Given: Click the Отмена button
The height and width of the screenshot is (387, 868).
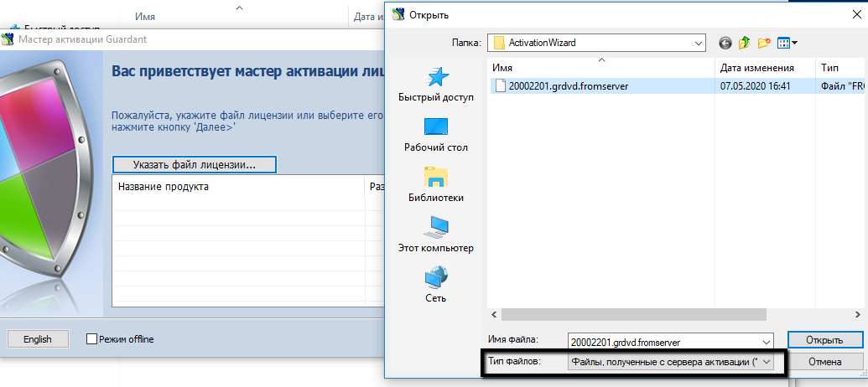Looking at the screenshot, I should (x=825, y=362).
